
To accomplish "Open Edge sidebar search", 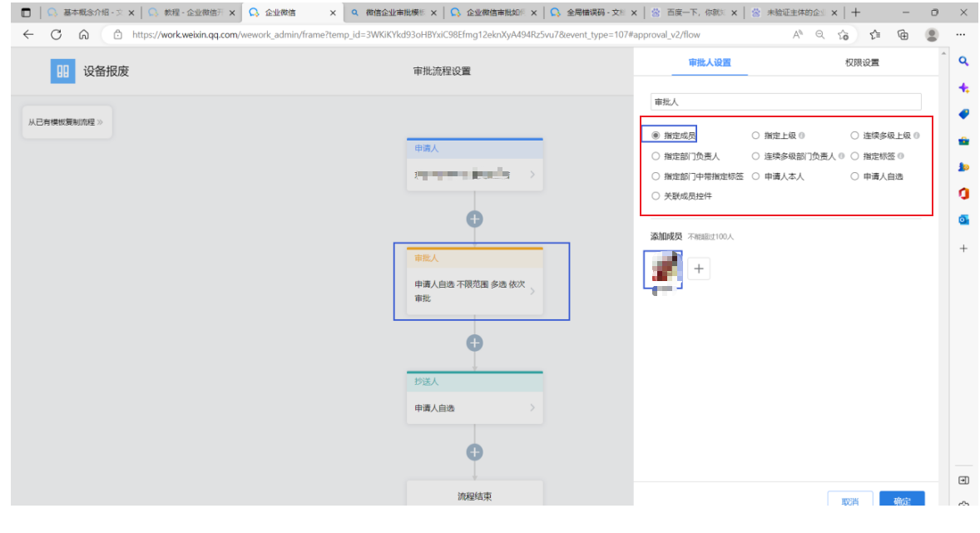I will 963,62.
